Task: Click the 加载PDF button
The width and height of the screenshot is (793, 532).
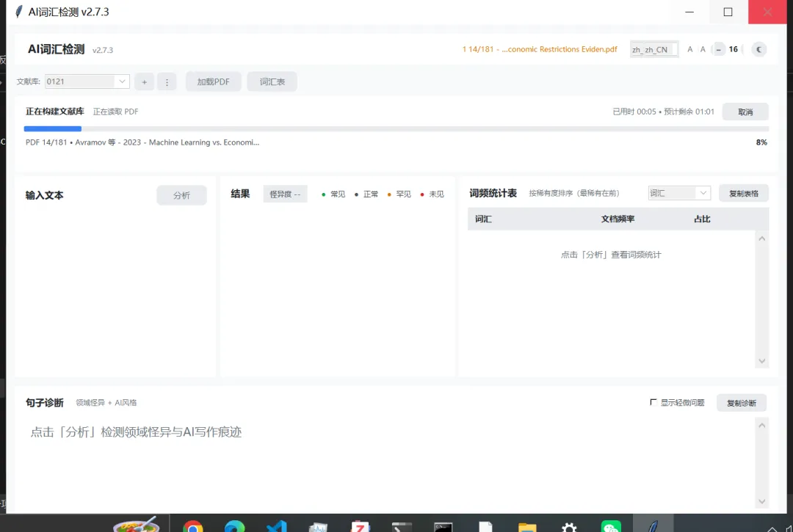Action: point(213,82)
